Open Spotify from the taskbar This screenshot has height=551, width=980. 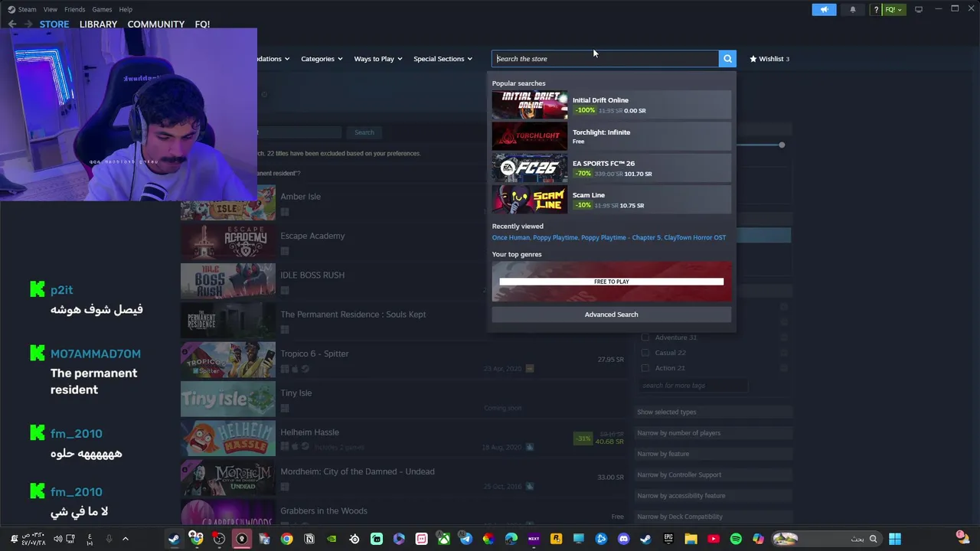(736, 539)
